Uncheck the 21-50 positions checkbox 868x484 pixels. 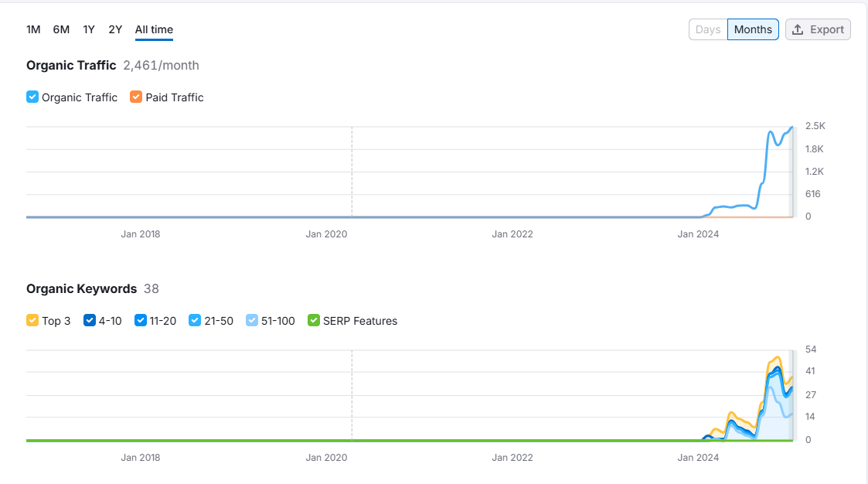(x=195, y=321)
